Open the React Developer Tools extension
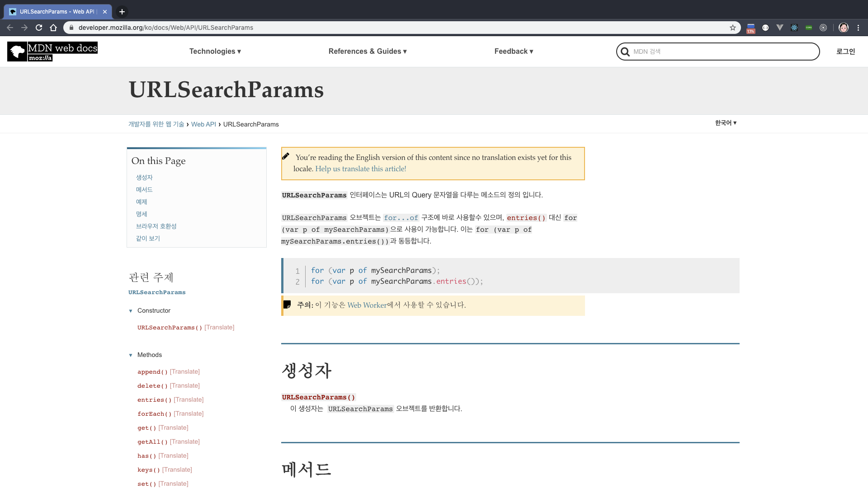The image size is (868, 488). (x=794, y=28)
